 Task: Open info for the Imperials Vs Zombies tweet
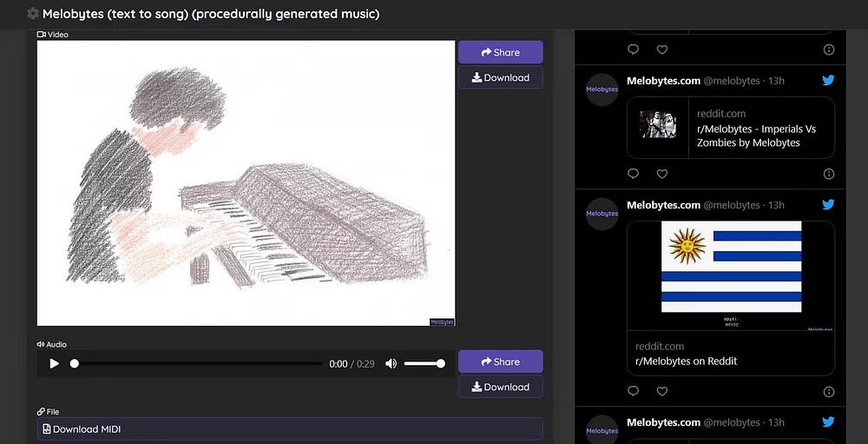point(829,174)
